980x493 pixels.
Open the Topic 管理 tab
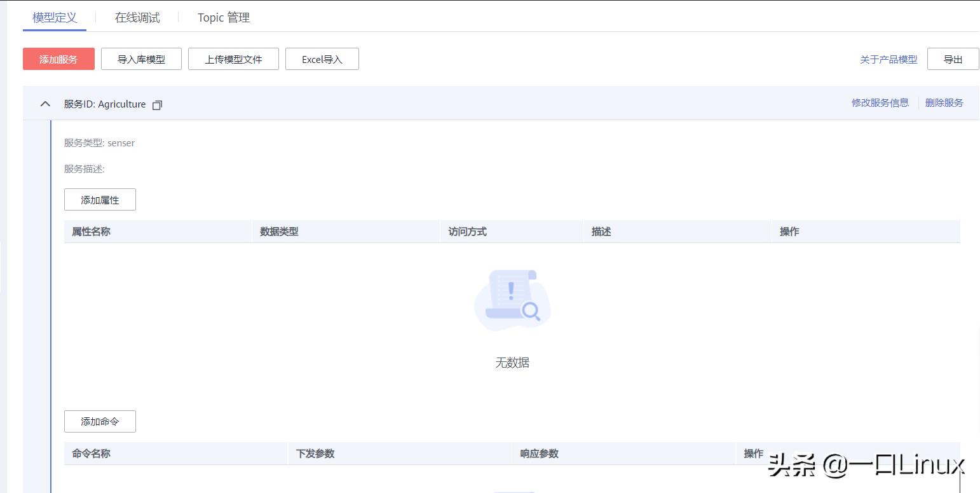click(222, 17)
